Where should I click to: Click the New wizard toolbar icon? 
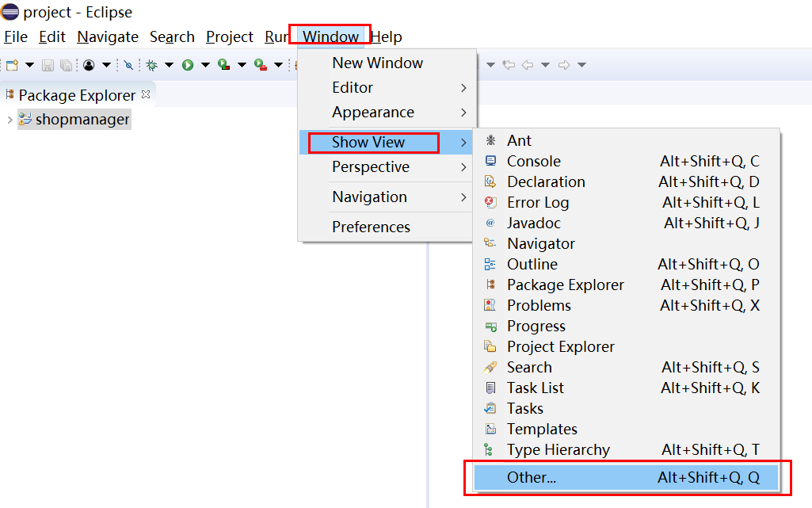coord(13,65)
